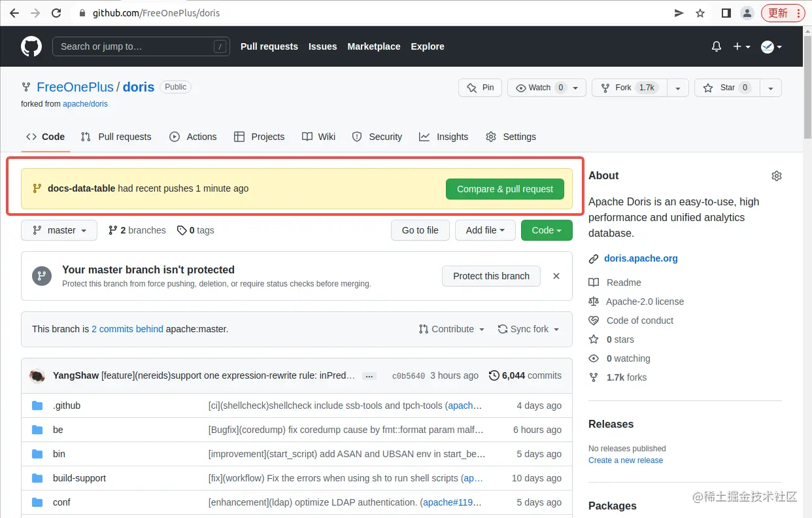Click Protect this branch button
This screenshot has width=812, height=518.
click(492, 276)
